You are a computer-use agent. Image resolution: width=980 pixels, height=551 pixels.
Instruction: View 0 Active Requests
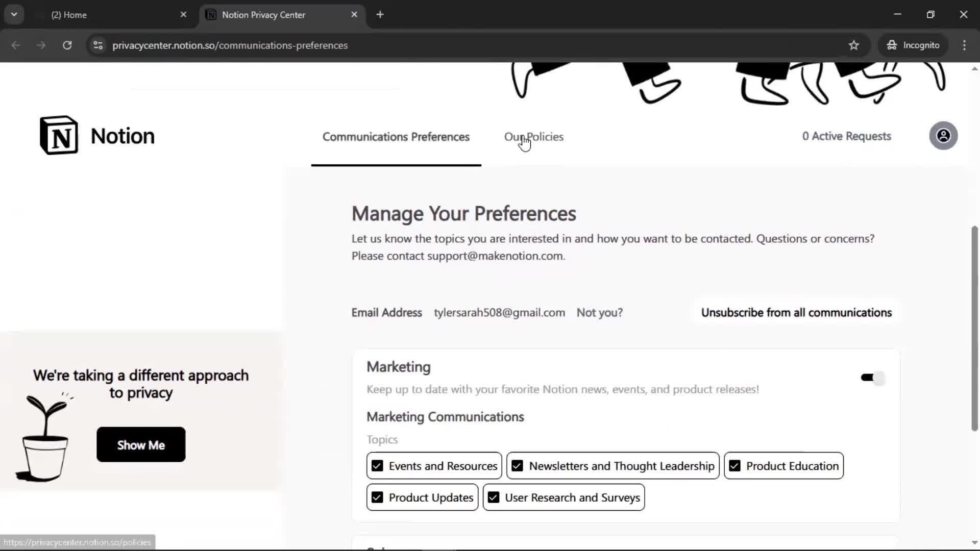click(847, 136)
